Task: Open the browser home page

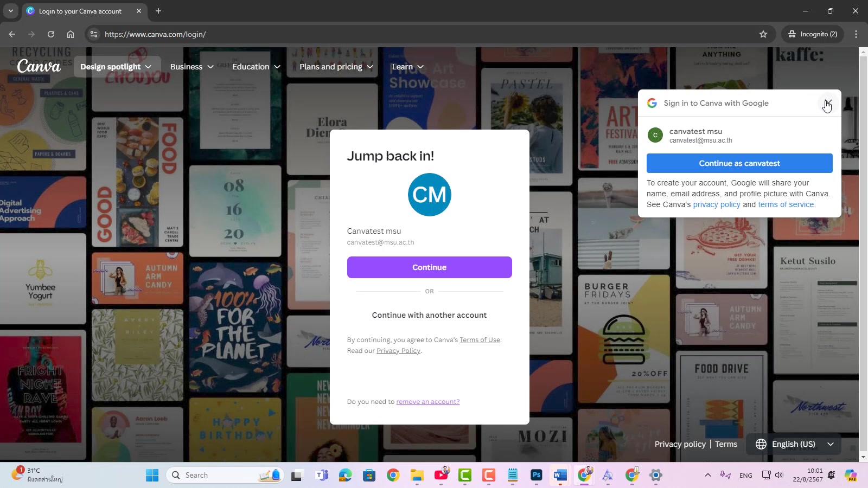Action: pyautogui.click(x=71, y=34)
